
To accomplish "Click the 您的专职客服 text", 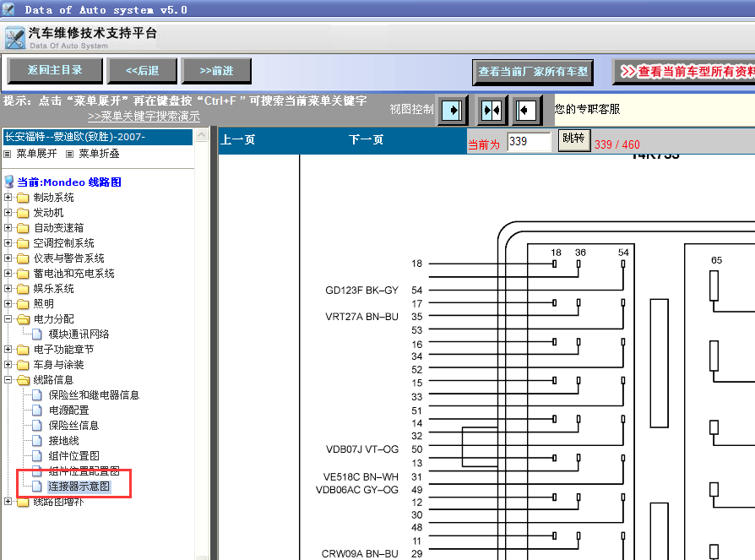I will (x=587, y=109).
